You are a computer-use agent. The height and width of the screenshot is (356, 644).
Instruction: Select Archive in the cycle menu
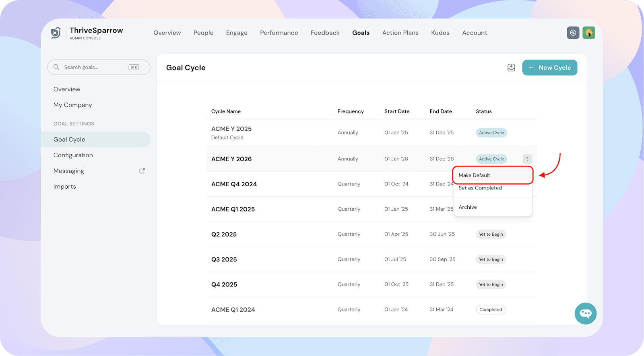click(468, 207)
